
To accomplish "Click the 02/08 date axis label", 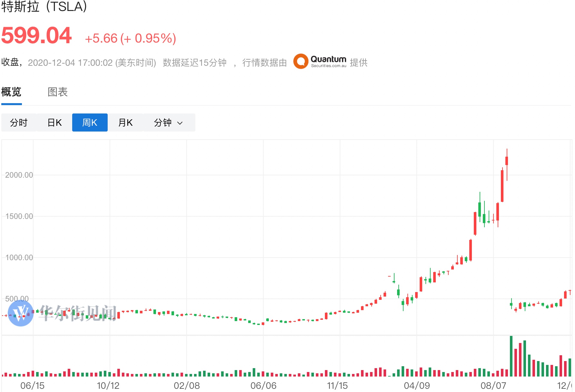I will [187, 386].
